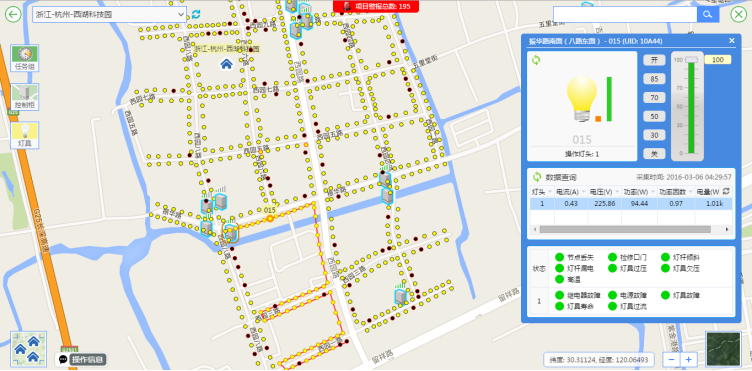Select the 灯具 lamp layer icon
Viewport: 752px width, 371px height.
(24, 135)
